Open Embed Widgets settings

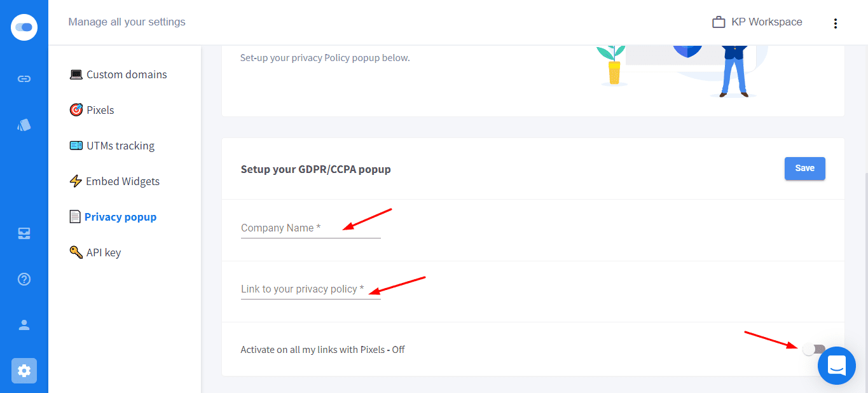click(x=122, y=181)
